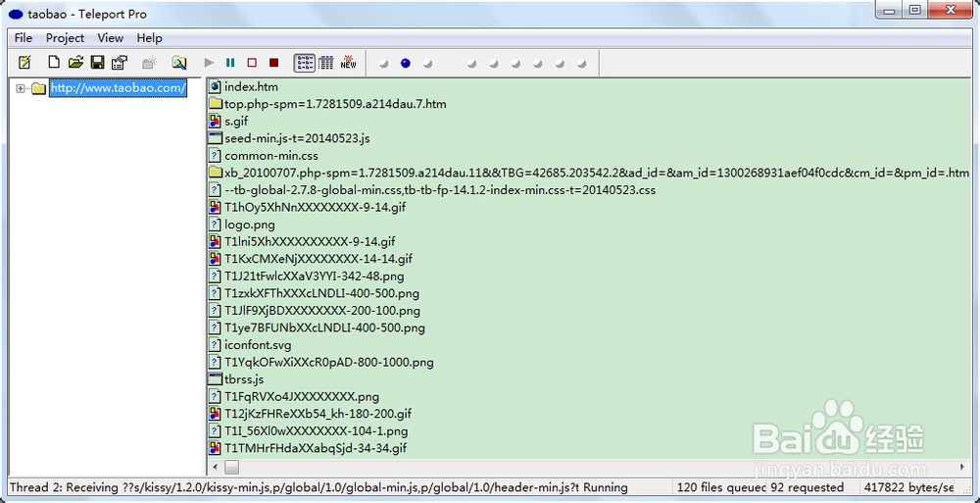Select http://www.taobao.com/ in tree
This screenshot has height=503, width=980.
click(x=119, y=88)
